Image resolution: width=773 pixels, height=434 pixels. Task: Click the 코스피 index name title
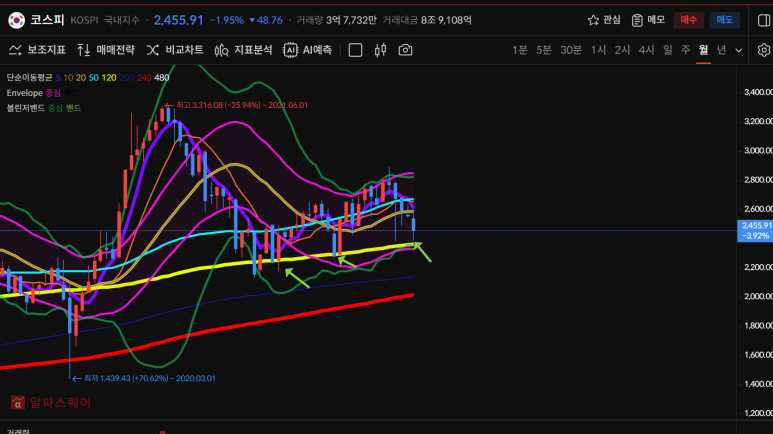[47, 20]
